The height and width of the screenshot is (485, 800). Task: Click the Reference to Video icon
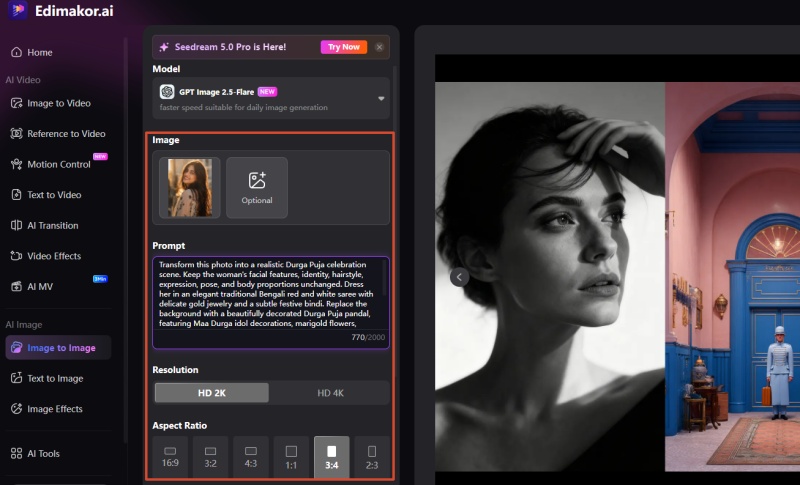(16, 134)
